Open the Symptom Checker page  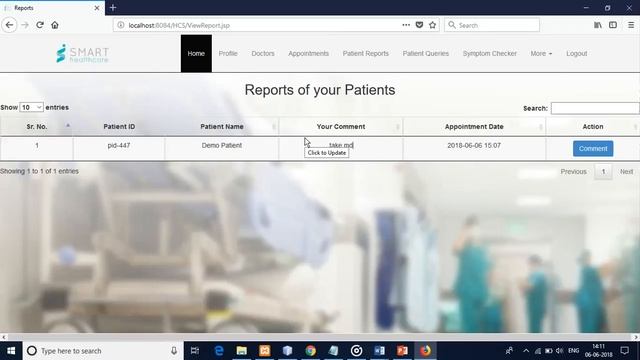(x=490, y=53)
